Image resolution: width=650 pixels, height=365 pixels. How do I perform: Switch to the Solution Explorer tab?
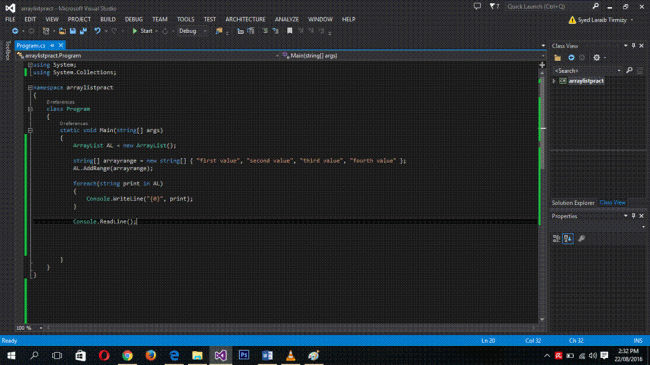point(573,203)
